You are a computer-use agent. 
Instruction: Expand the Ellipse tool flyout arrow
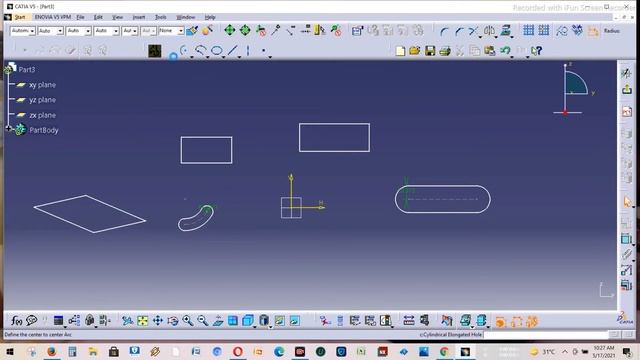224,56
